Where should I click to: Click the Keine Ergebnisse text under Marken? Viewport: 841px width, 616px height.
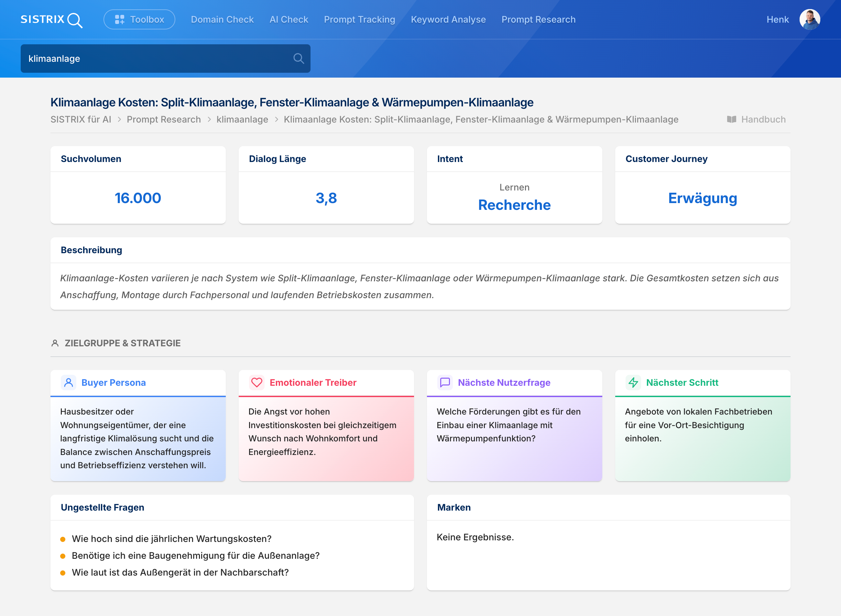(475, 537)
